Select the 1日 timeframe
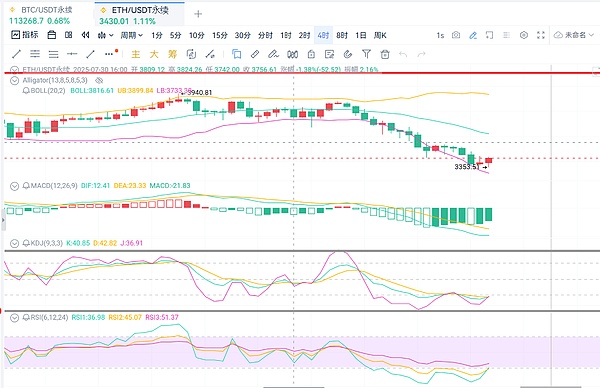 (x=361, y=35)
